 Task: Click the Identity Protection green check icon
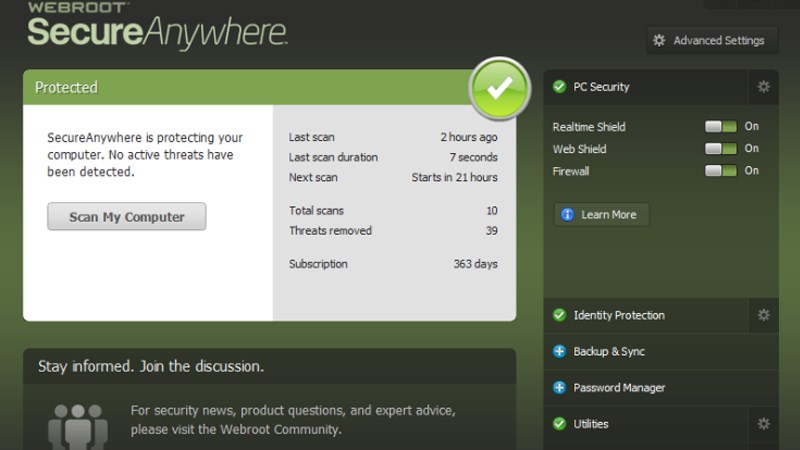click(559, 315)
